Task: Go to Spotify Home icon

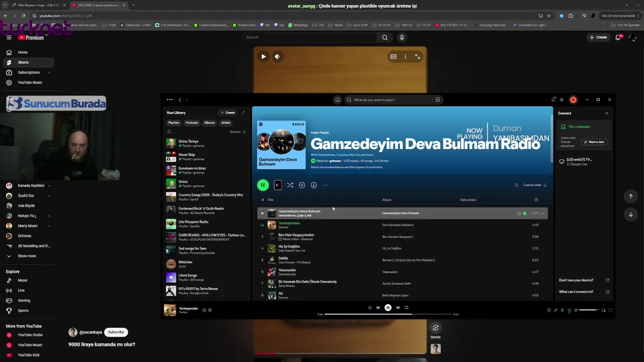Action: pos(338,100)
